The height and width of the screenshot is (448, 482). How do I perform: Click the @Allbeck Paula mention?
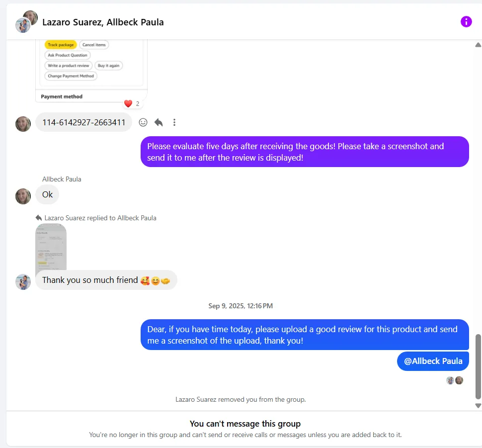[x=433, y=361]
